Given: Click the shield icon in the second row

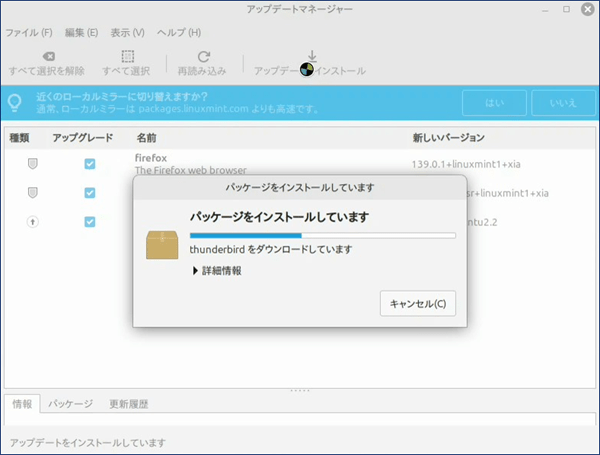Looking at the screenshot, I should (x=33, y=192).
